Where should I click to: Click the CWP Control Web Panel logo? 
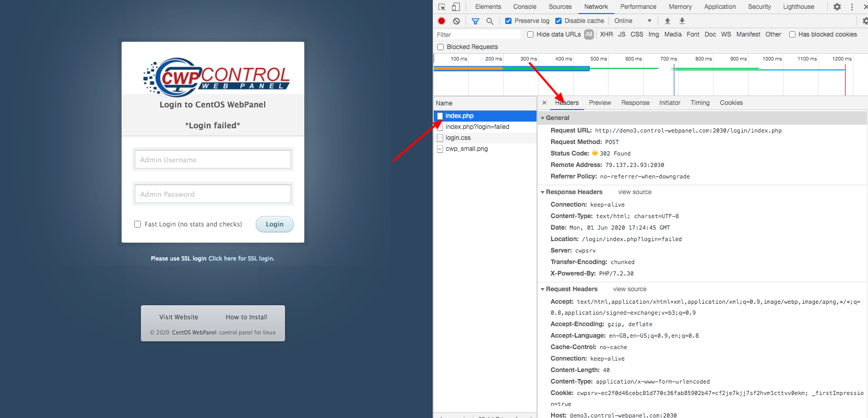coord(216,77)
